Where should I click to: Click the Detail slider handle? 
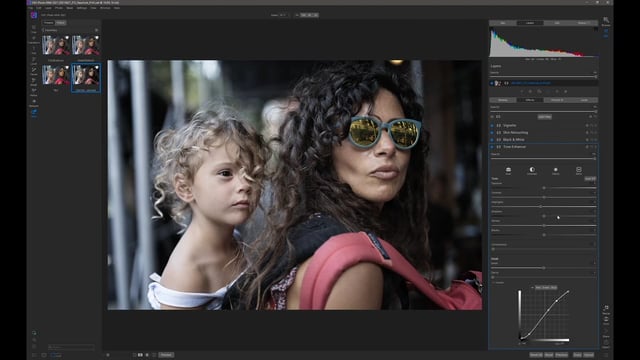544,268
